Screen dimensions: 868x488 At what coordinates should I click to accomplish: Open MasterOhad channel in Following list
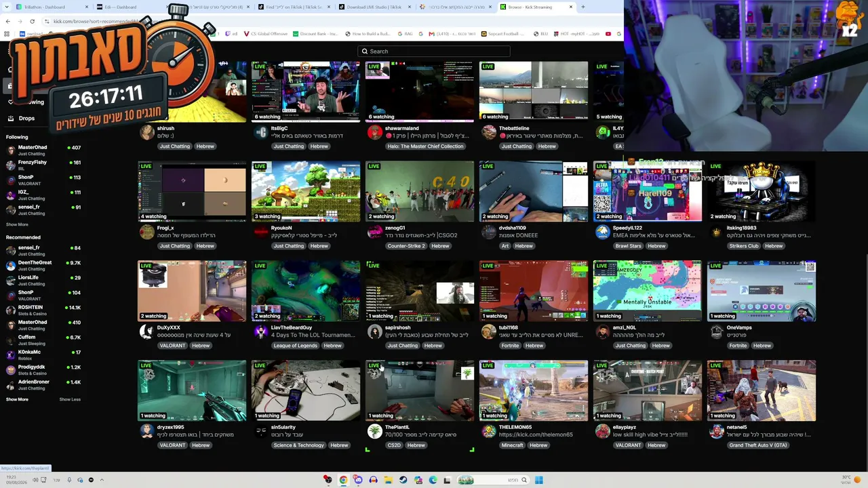point(42,150)
